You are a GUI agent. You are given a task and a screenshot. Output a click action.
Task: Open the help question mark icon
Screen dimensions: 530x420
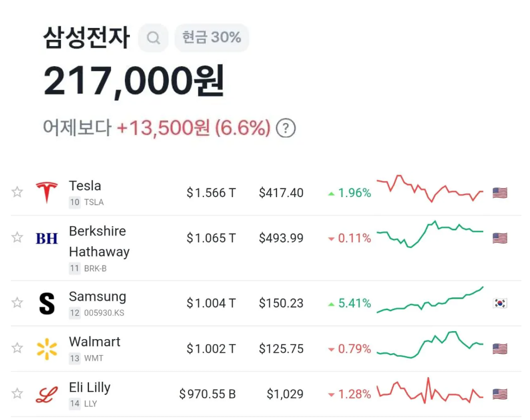coord(286,128)
